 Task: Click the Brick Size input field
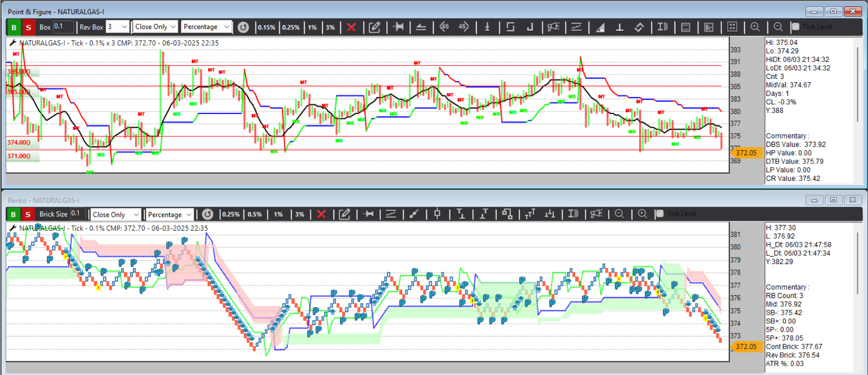[x=77, y=214]
